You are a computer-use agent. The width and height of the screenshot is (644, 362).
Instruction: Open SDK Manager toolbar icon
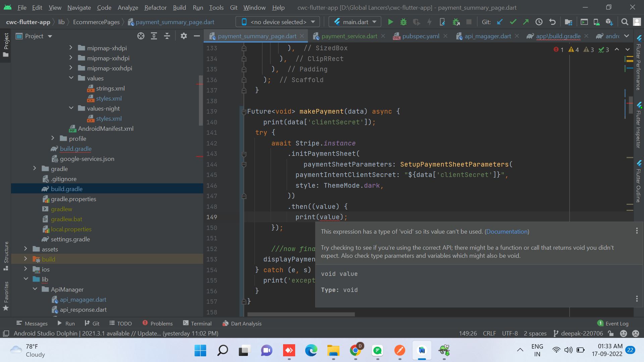609,22
